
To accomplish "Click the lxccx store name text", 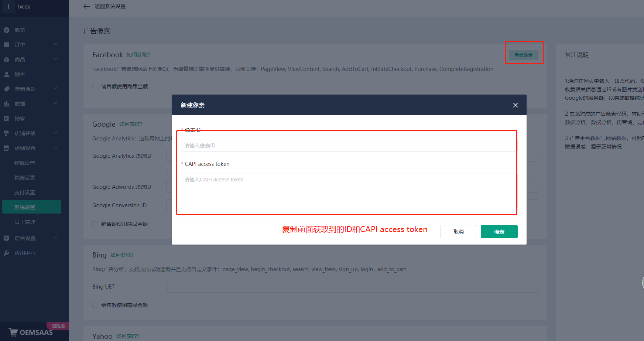I will click(x=24, y=7).
